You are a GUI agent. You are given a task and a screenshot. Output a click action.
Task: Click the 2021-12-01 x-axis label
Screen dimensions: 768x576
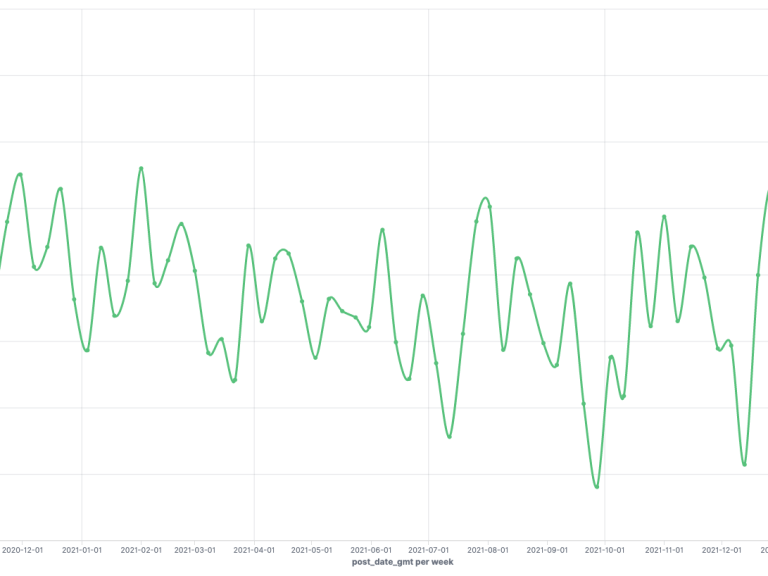coord(722,550)
